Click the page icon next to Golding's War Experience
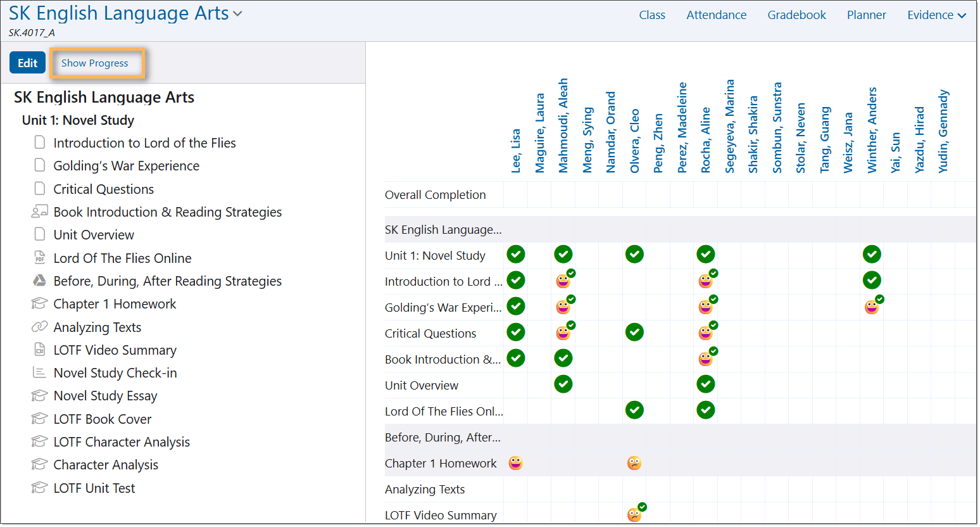 pos(40,165)
